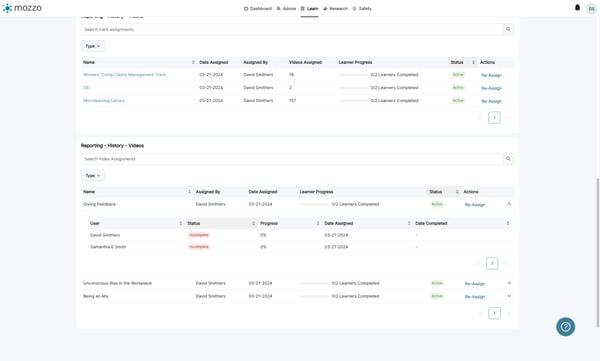This screenshot has height=361, width=600.
Task: Re-Assign the Microlearning Library track
Action: click(491, 101)
